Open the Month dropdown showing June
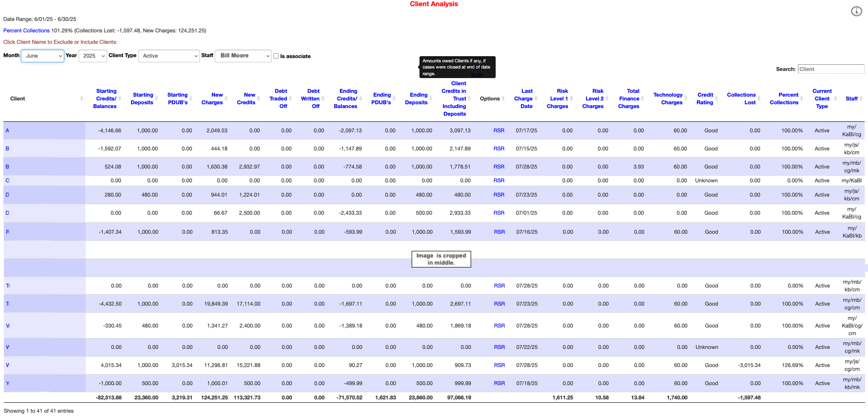 (42, 56)
